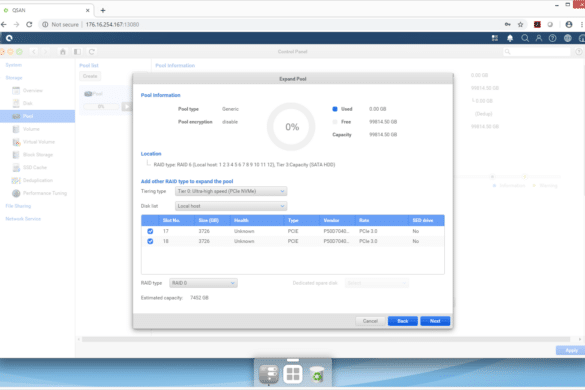
Task: Open the storage manager dock icon
Action: coord(269,374)
